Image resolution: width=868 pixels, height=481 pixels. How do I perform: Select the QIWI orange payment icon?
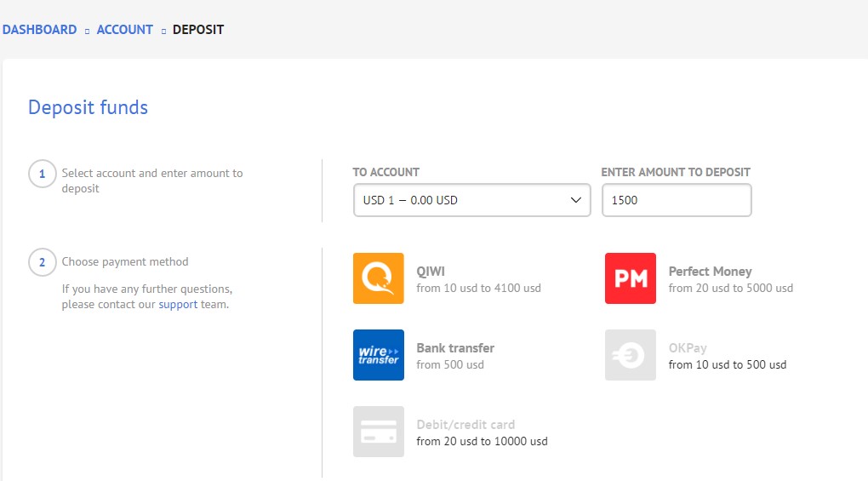pyautogui.click(x=378, y=278)
